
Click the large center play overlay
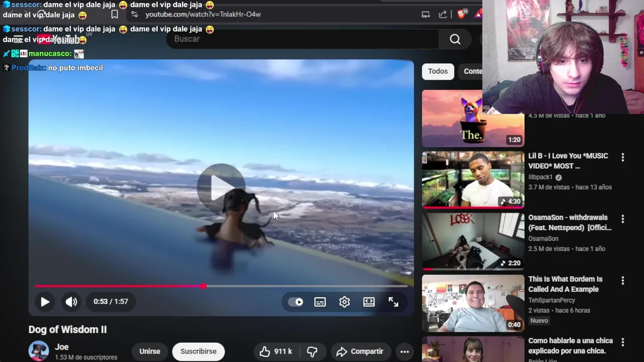[x=221, y=188]
